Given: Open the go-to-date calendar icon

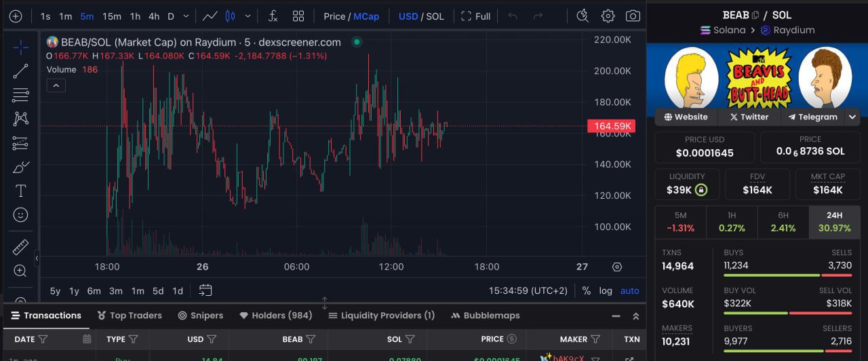Looking at the screenshot, I should click(x=205, y=290).
